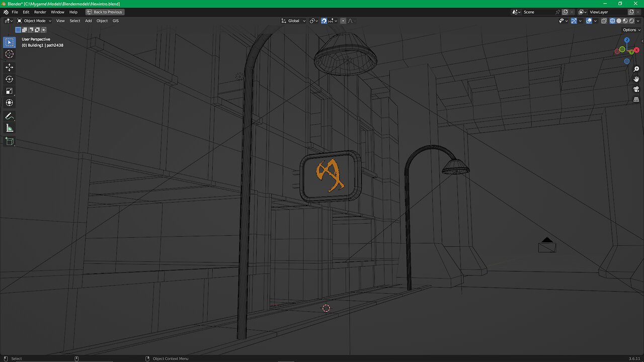
Task: Open the Help menu
Action: pos(73,12)
